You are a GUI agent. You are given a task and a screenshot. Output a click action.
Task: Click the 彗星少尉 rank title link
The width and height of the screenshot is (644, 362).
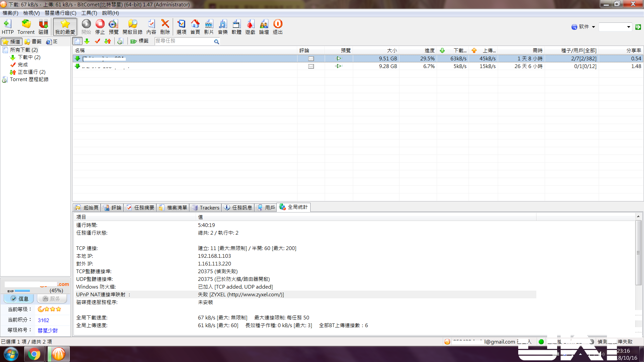click(48, 330)
